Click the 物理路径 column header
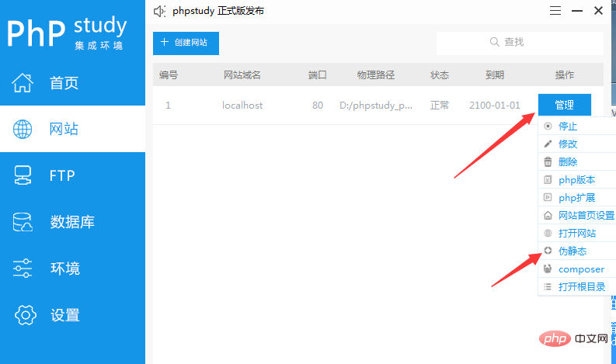 tap(376, 75)
